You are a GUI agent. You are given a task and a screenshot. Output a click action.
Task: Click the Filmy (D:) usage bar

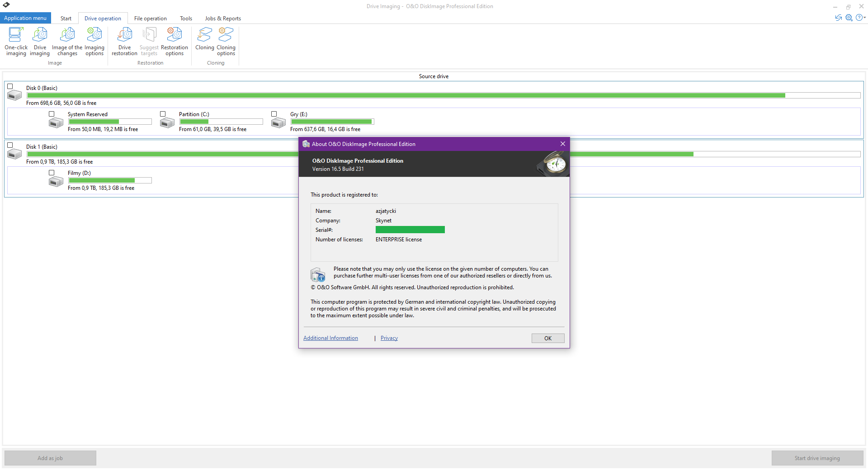tap(110, 180)
